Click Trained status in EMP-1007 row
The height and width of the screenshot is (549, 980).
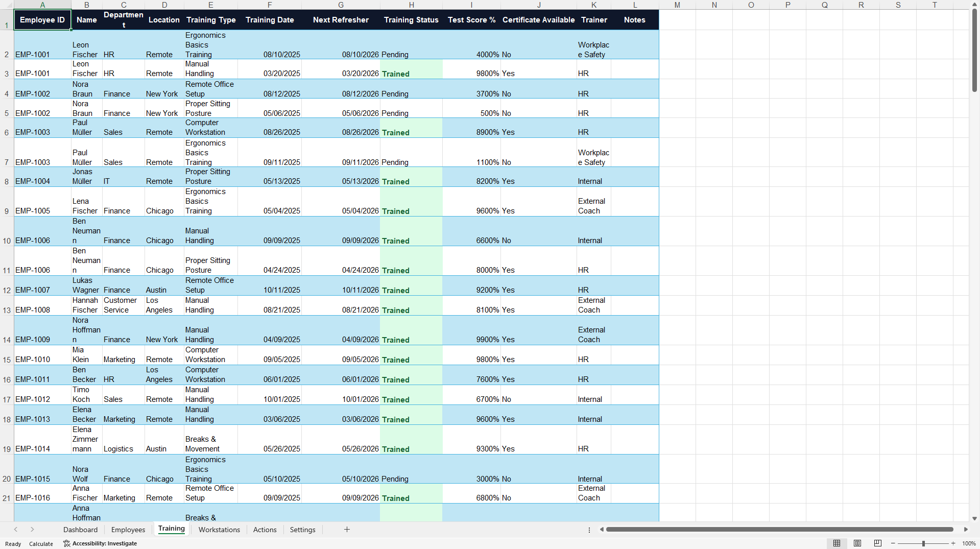click(x=411, y=285)
